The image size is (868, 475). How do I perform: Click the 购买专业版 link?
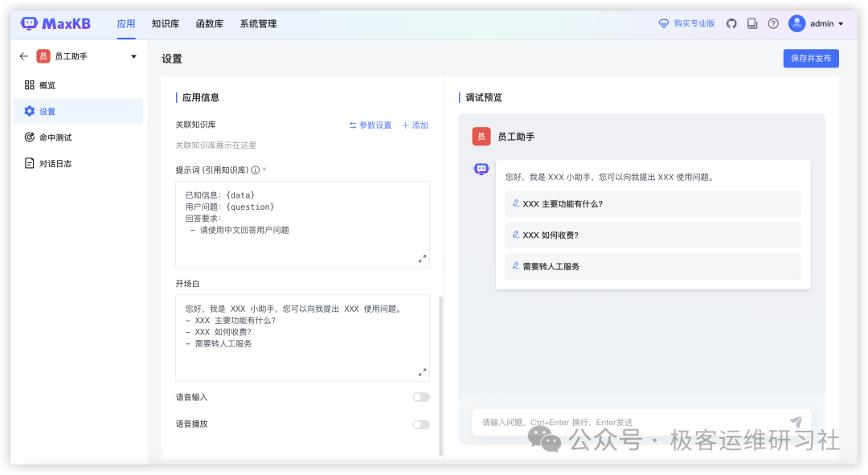tap(694, 23)
